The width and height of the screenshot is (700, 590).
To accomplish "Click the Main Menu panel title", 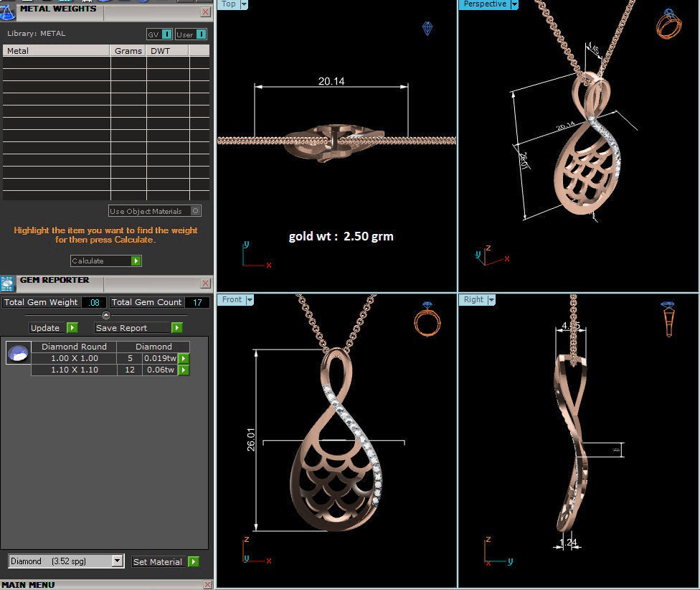I will (x=28, y=585).
